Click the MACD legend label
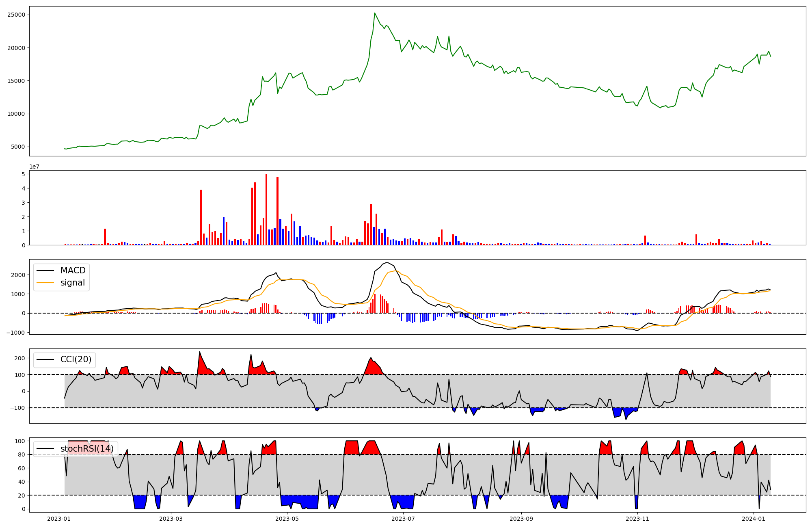The image size is (812, 528). tap(73, 270)
